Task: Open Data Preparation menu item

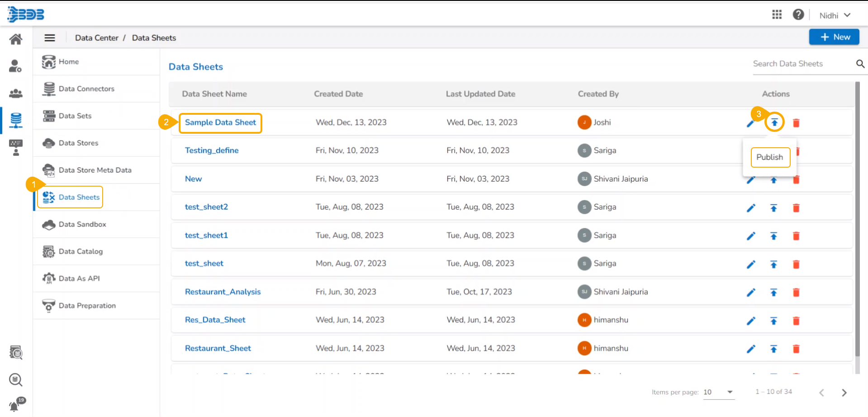Action: coord(87,306)
